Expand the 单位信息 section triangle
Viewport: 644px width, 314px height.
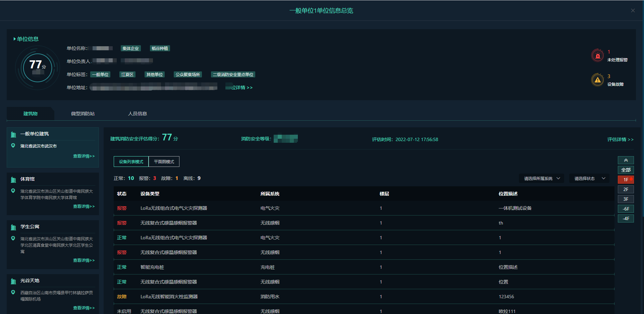tap(14, 39)
